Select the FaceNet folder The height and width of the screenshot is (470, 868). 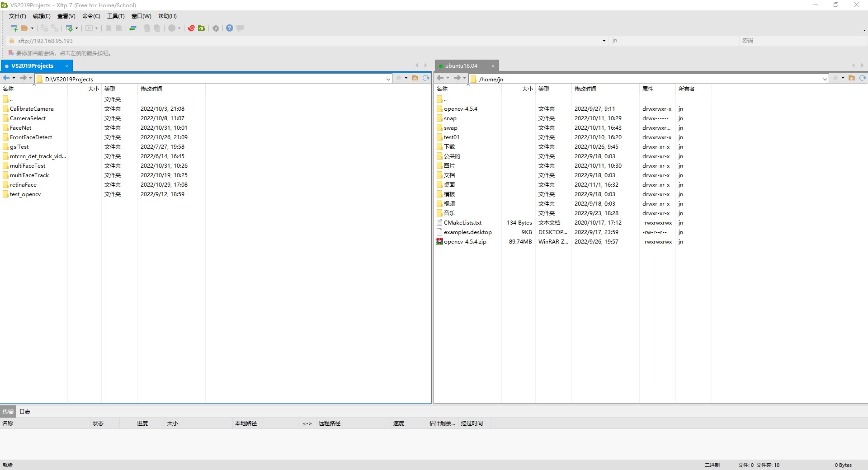20,128
